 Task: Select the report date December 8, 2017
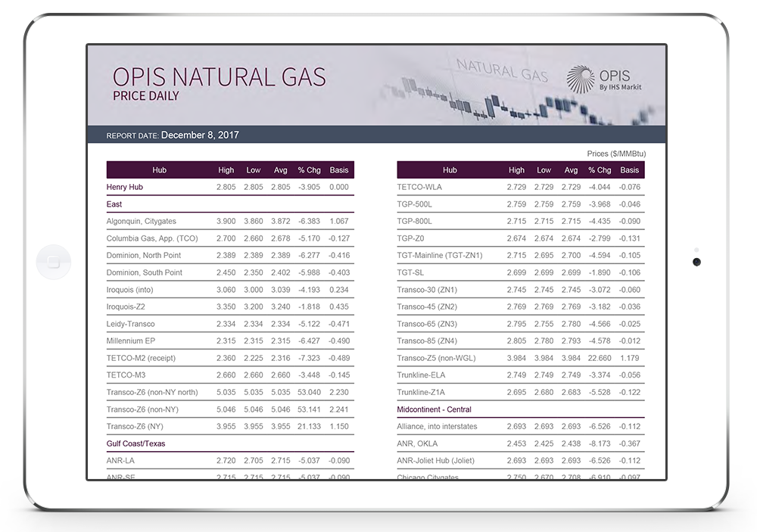[x=200, y=135]
